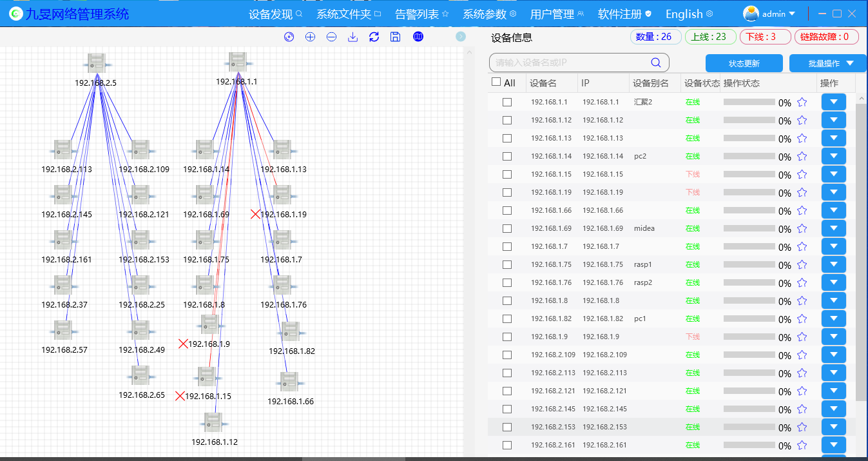Open the 软件注册 software registration menu

click(624, 14)
